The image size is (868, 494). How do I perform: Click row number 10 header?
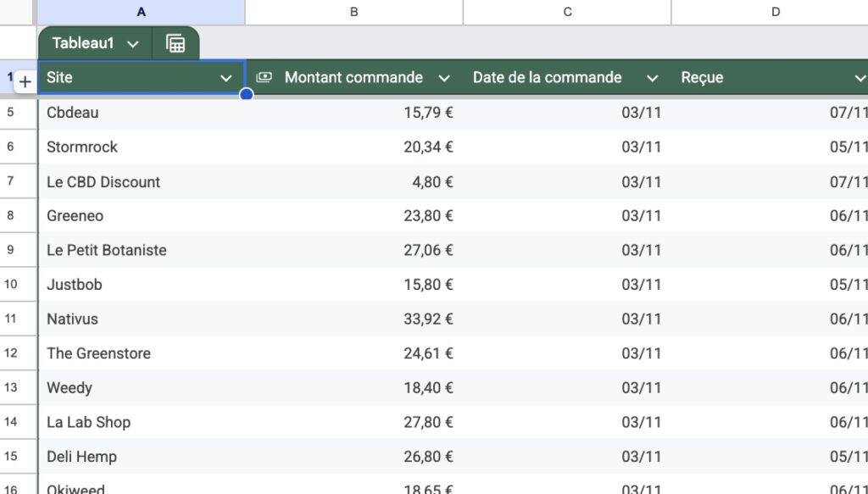point(10,285)
